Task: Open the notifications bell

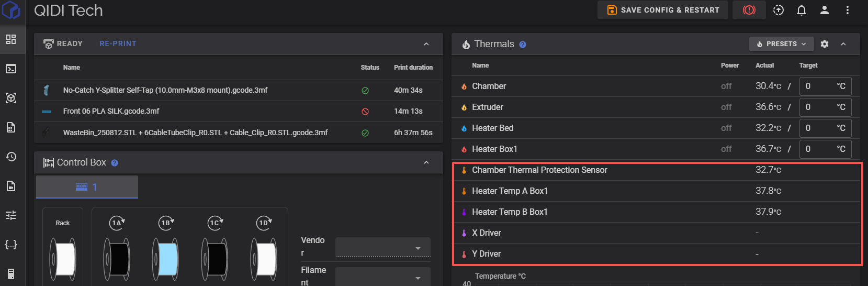Action: [801, 10]
